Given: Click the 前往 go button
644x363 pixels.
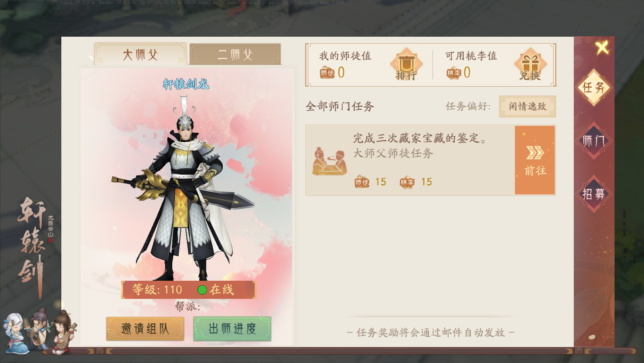Looking at the screenshot, I should click(535, 160).
